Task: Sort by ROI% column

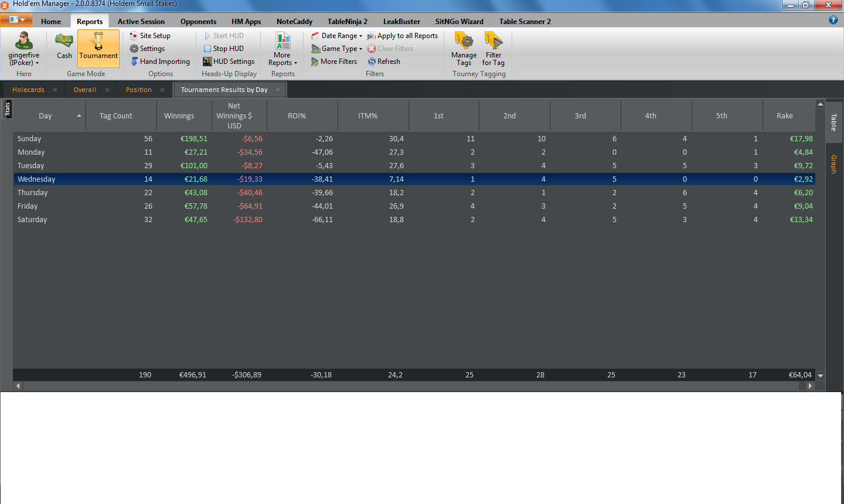Action: click(302, 116)
